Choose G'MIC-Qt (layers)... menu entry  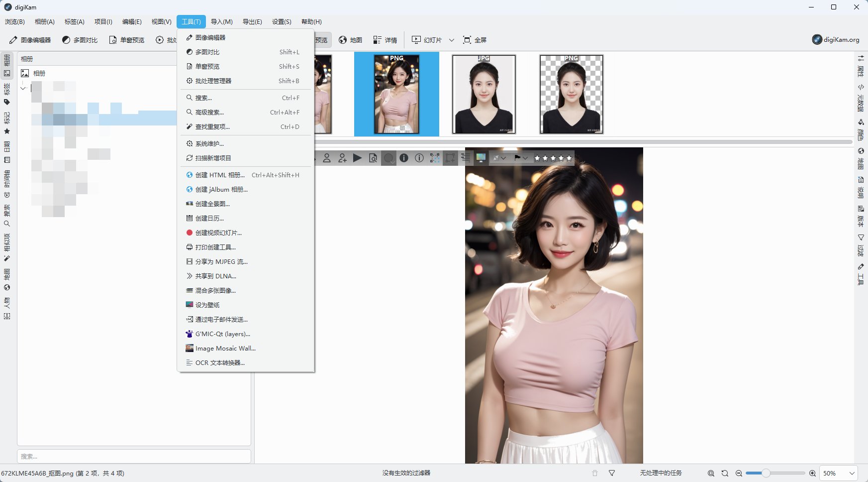246,334
